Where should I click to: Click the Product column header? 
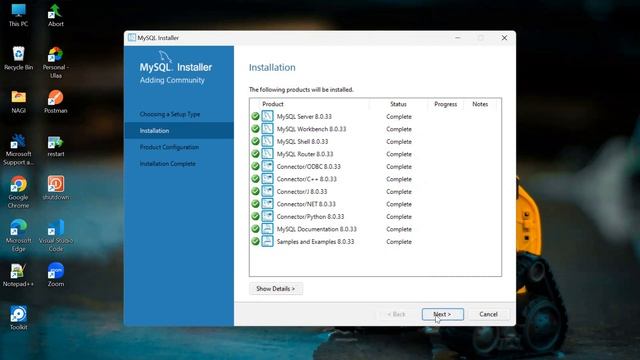(x=273, y=104)
